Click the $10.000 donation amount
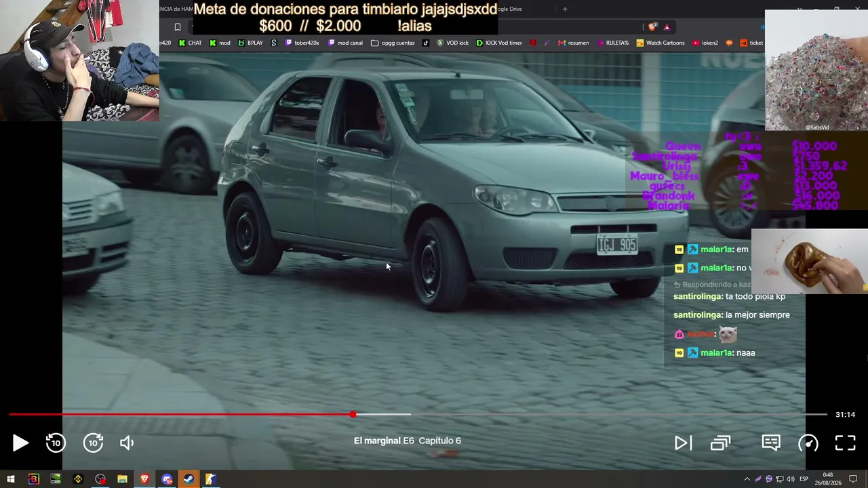Image resolution: width=868 pixels, height=488 pixels. click(x=814, y=146)
